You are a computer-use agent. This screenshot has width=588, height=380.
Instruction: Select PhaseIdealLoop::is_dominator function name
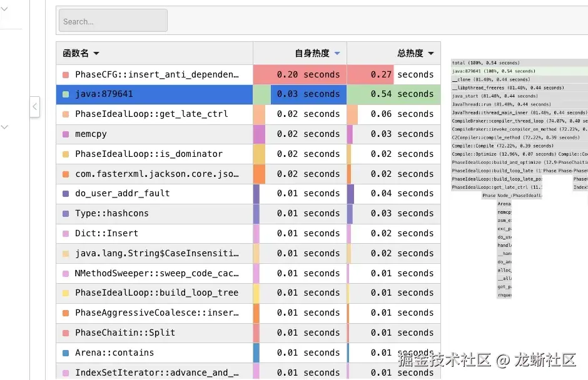pos(149,154)
